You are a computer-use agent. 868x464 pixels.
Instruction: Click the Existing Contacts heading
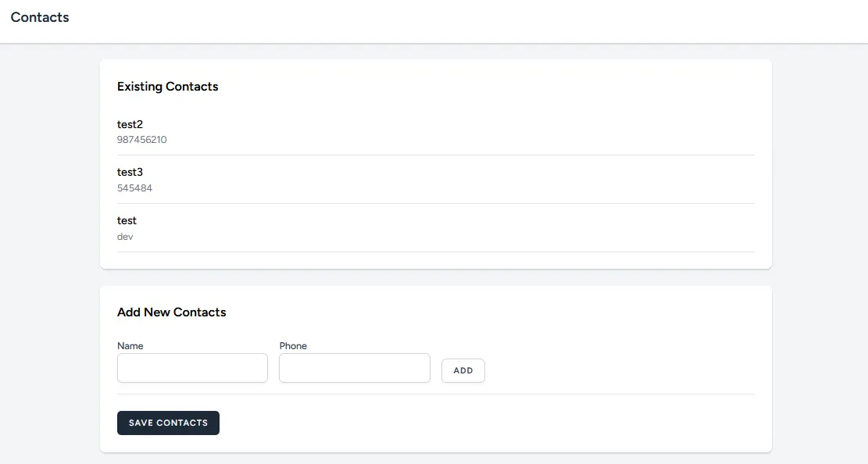point(167,86)
